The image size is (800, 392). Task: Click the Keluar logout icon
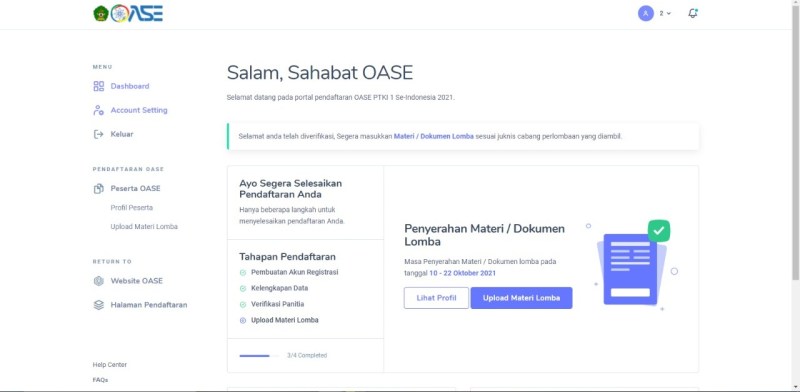coord(98,134)
